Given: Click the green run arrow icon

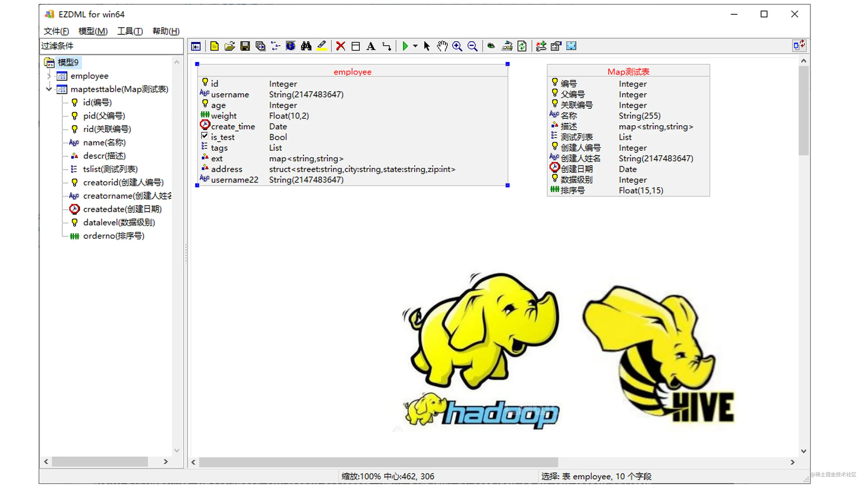Looking at the screenshot, I should pos(405,46).
